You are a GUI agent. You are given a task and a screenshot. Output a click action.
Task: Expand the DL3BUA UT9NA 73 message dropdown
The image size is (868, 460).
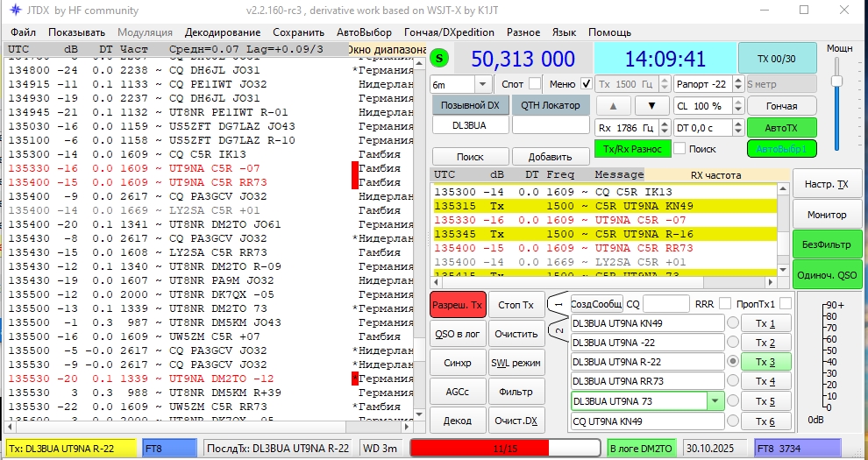pyautogui.click(x=716, y=401)
